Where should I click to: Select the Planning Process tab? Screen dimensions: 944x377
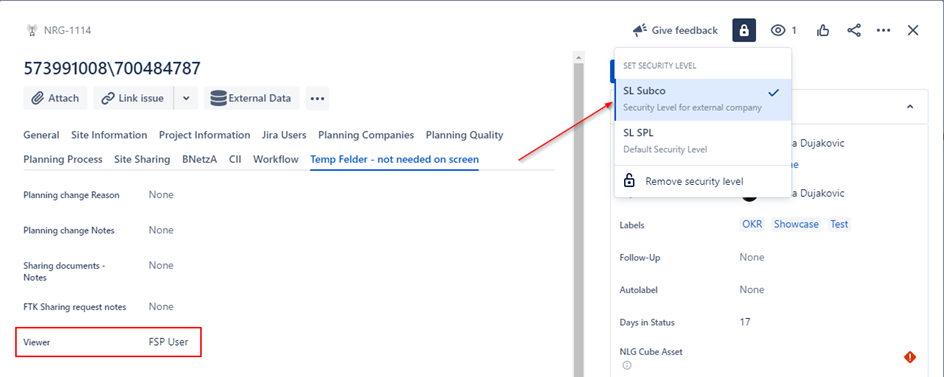pos(63,160)
